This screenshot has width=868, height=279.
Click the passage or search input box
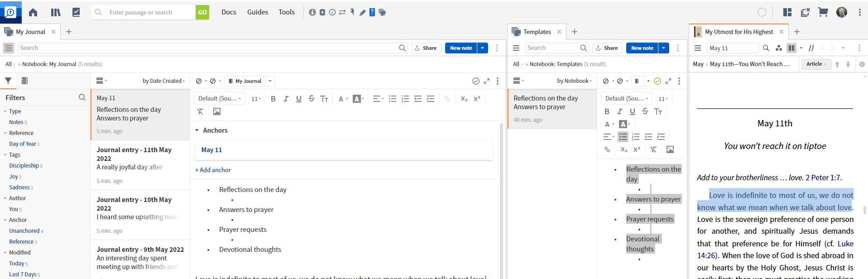coord(150,12)
